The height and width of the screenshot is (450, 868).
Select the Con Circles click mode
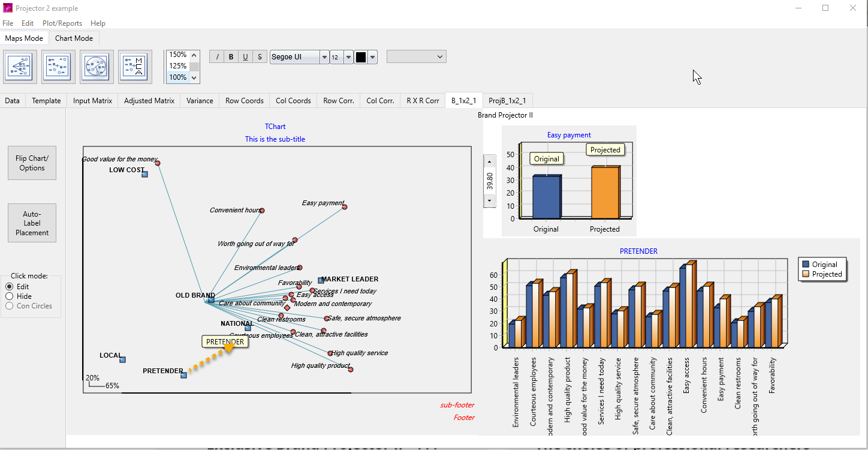click(10, 306)
